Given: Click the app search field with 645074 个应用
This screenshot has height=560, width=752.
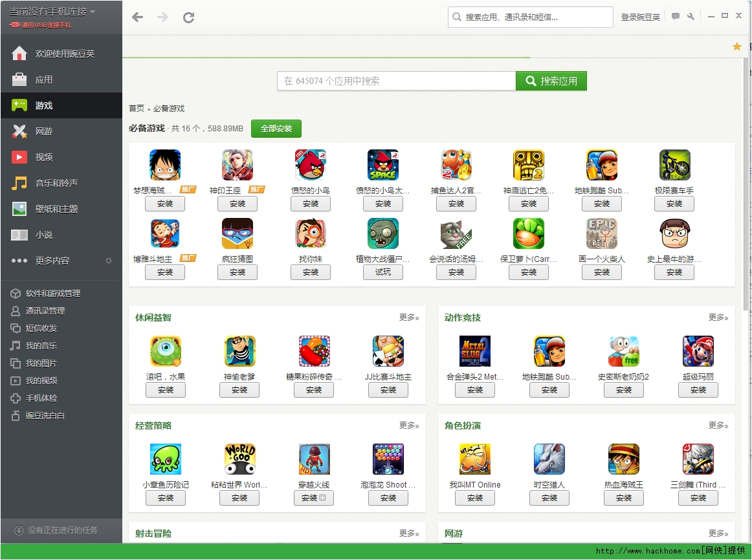Looking at the screenshot, I should (397, 81).
